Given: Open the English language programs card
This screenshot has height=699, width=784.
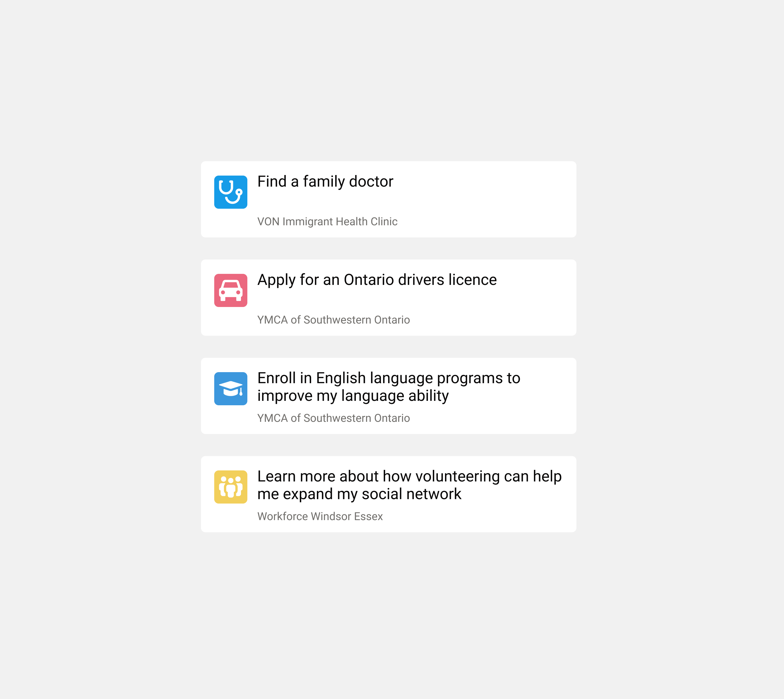Looking at the screenshot, I should pos(388,396).
